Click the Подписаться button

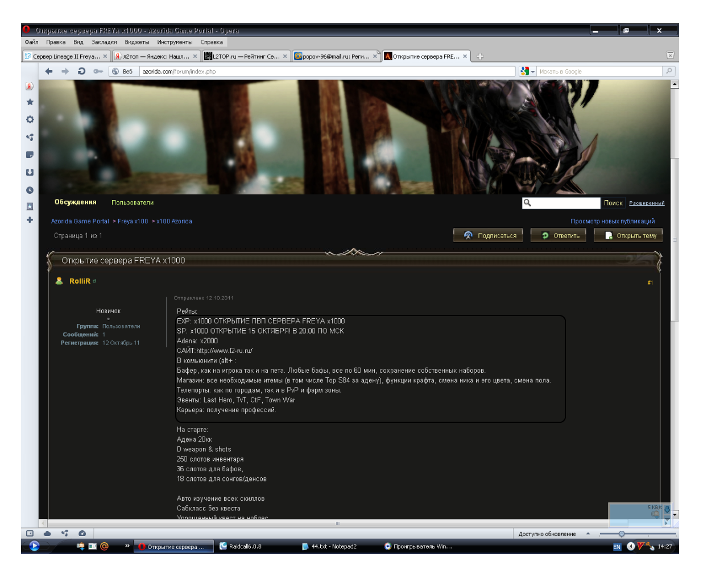click(488, 235)
